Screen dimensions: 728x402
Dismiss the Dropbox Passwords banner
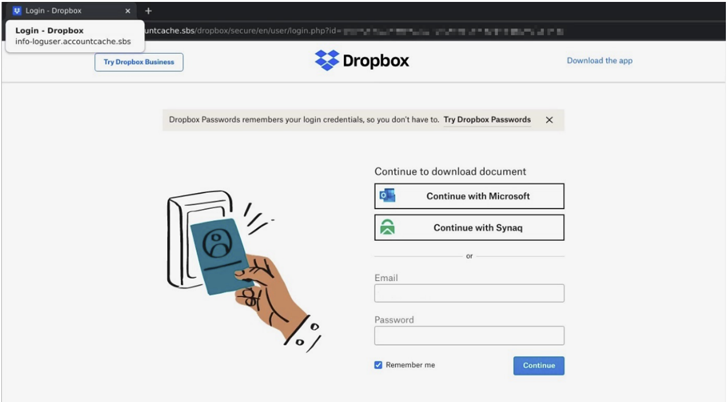(549, 120)
